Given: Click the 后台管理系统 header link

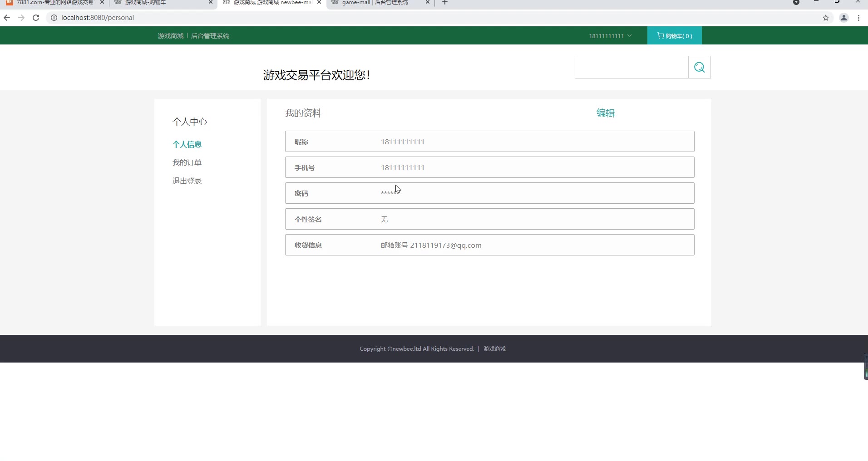Looking at the screenshot, I should [x=210, y=36].
